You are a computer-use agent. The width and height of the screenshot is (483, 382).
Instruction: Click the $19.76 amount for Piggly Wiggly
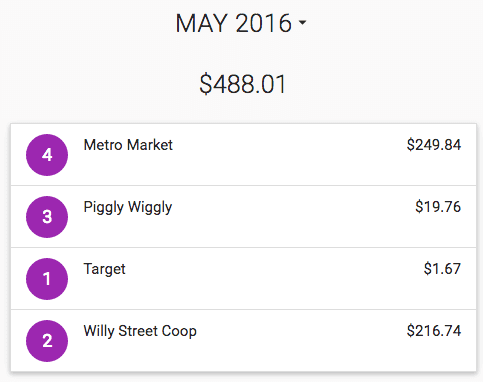438,207
